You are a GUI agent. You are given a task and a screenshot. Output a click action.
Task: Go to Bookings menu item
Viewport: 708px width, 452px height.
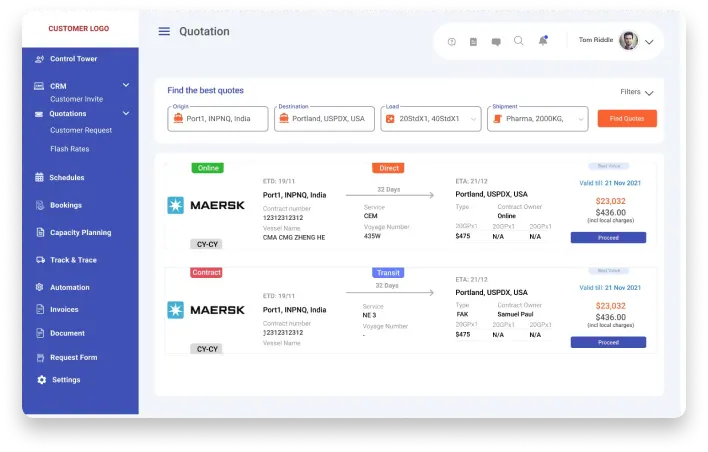(x=66, y=205)
